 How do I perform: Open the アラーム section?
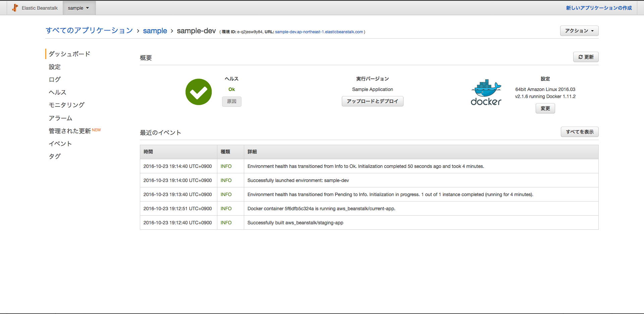point(60,118)
